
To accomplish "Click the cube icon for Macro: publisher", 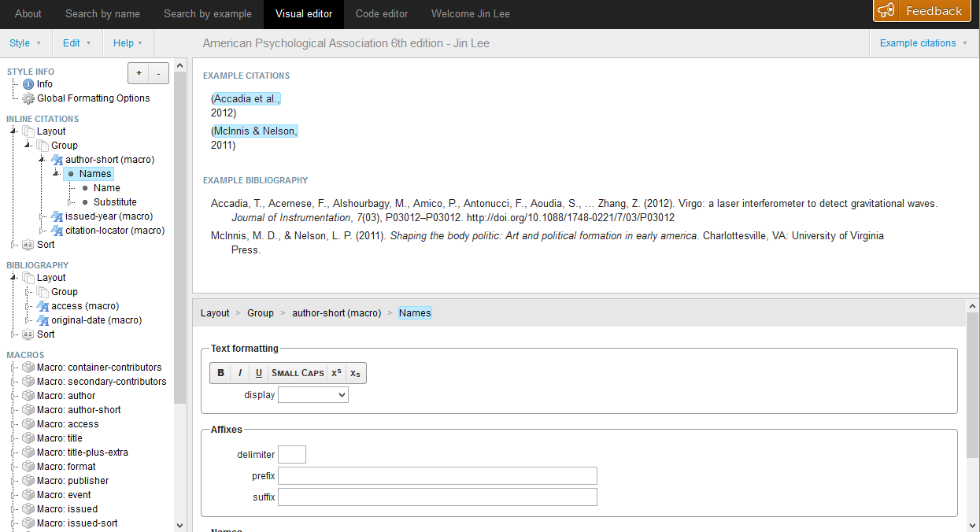I will [28, 481].
